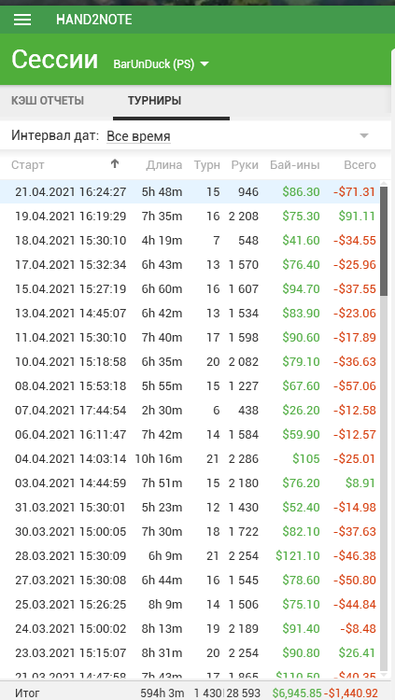The image size is (395, 700).
Task: Click the sort arrow next to Старт
Action: [x=115, y=164]
